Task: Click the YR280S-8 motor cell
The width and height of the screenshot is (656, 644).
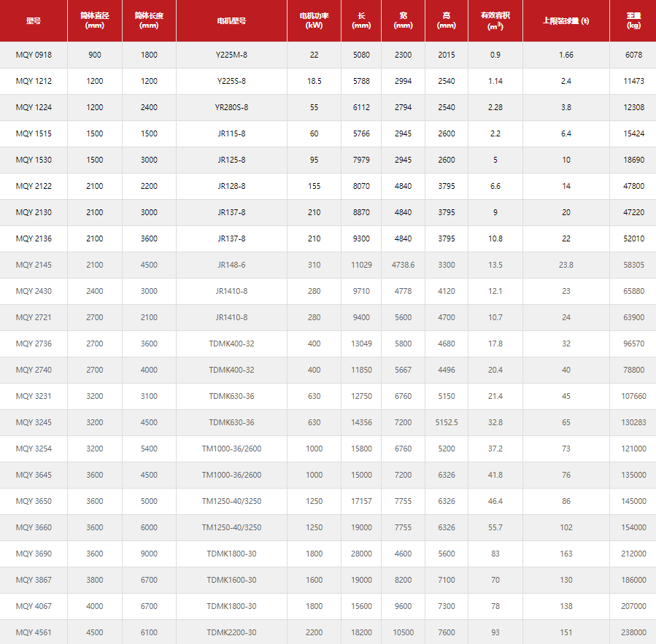Action: [x=231, y=107]
